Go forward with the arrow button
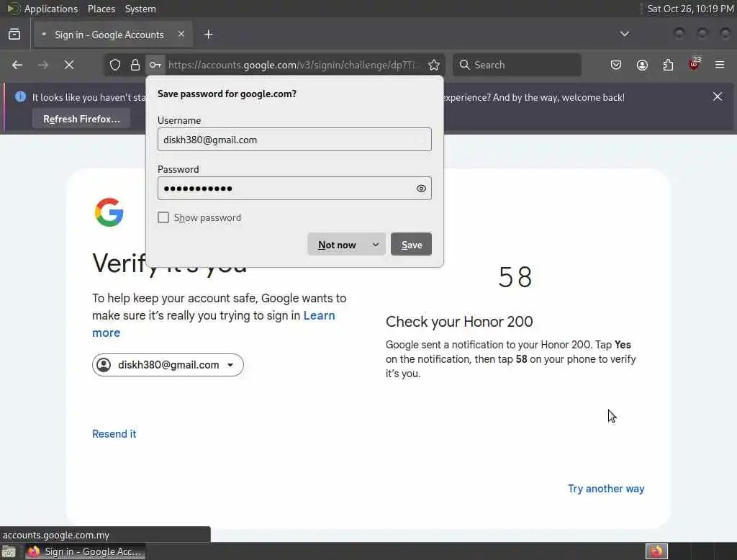Screen dimensions: 737x560 tap(43, 65)
